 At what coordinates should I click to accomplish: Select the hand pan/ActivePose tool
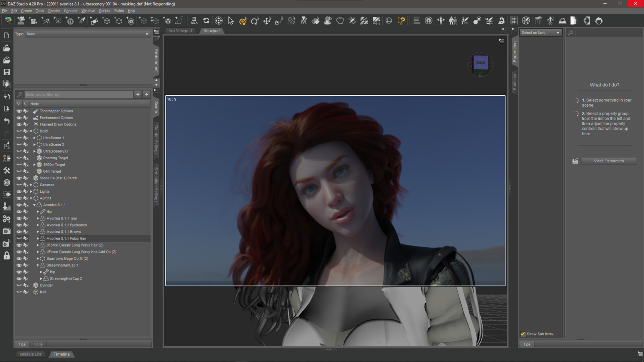340,21
